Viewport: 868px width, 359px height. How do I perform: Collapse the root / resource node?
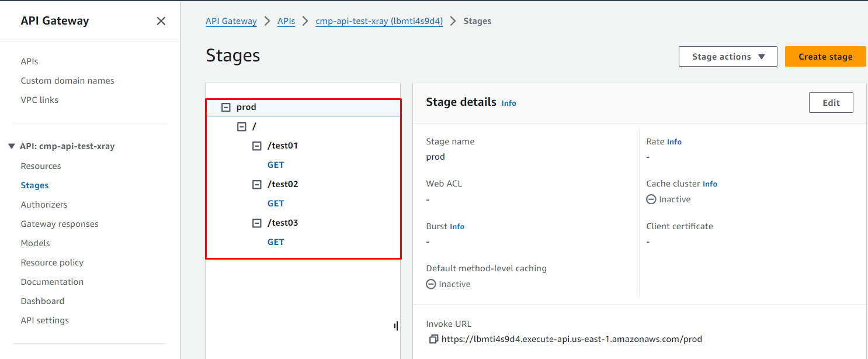(x=242, y=127)
